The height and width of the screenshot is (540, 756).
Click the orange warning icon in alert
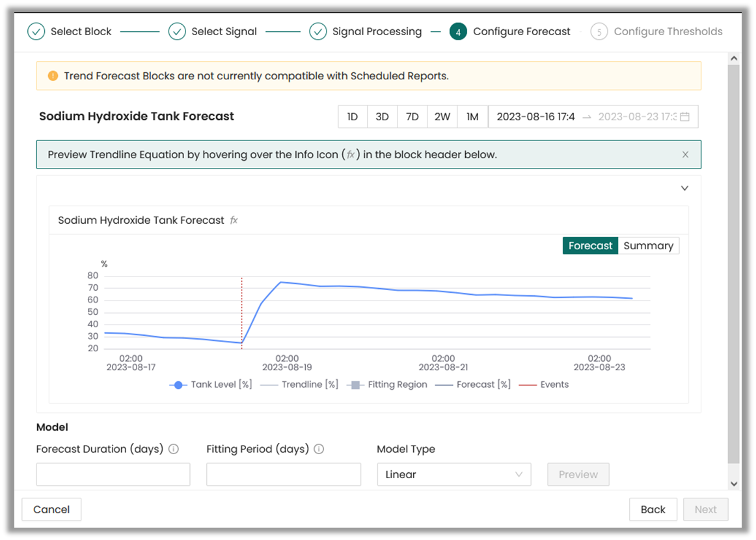click(53, 76)
